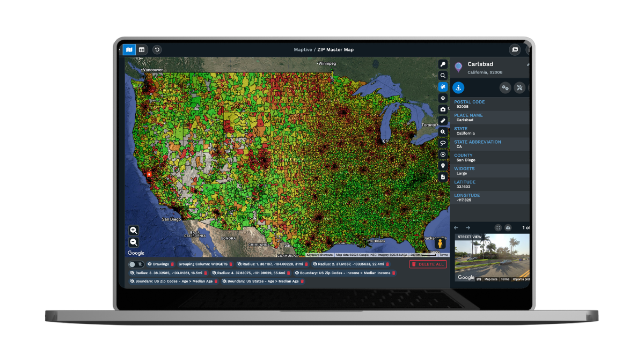Image resolution: width=644 pixels, height=362 pixels.
Task: Activate the ruler distance measurement tool
Action: click(x=443, y=121)
